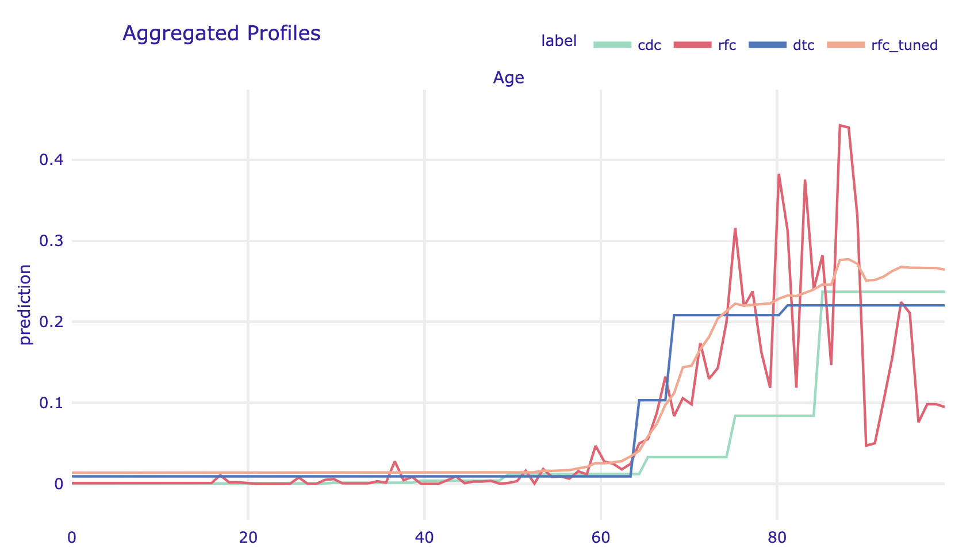Image resolution: width=974 pixels, height=560 pixels.
Task: Click the x-axis tick label 80
Action: pos(777,538)
